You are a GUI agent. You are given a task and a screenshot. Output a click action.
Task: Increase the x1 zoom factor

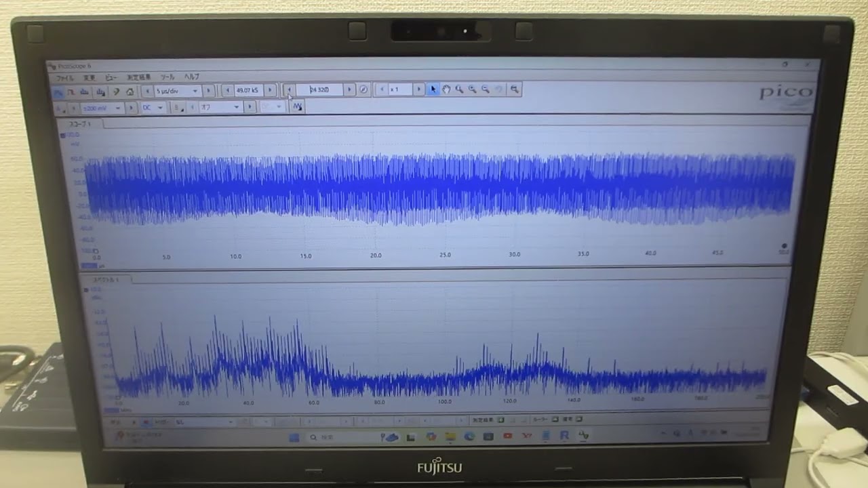(418, 89)
